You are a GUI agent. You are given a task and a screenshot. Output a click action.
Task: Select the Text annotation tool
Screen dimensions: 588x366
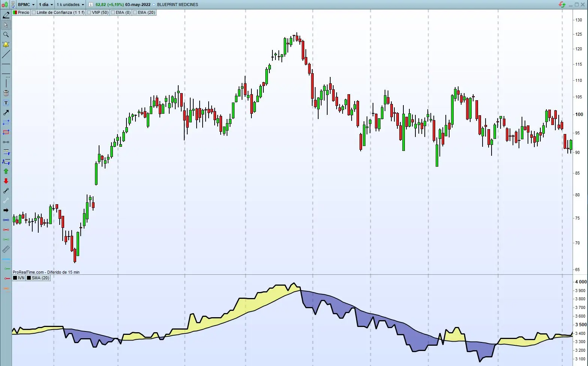(x=6, y=103)
